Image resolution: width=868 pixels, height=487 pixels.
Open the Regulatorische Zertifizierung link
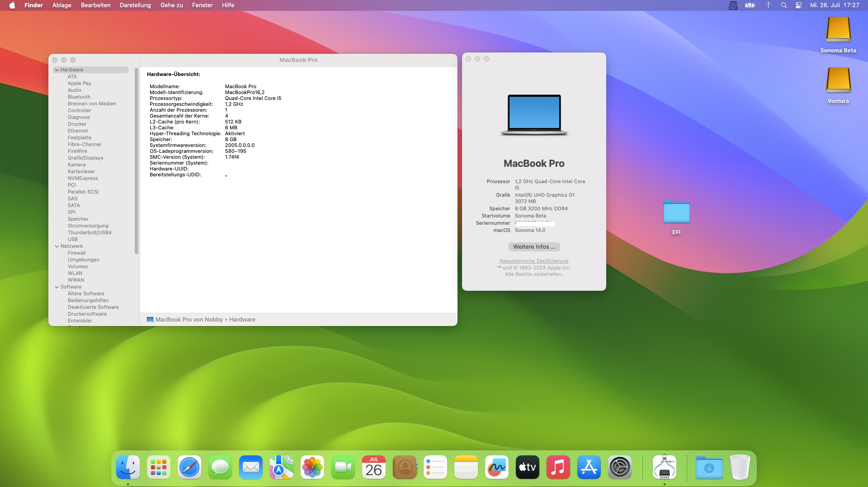click(534, 261)
